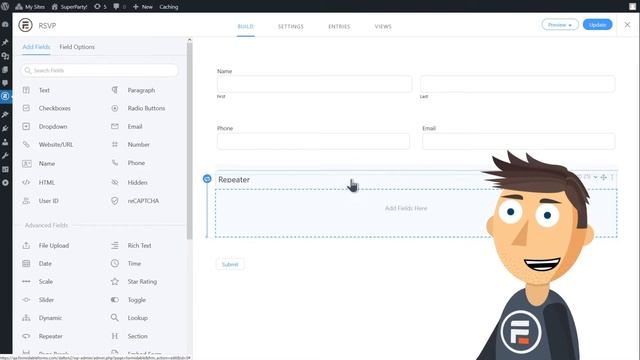Viewport: 640px width, 360px height.
Task: Add a Number field
Action: pyautogui.click(x=138, y=144)
